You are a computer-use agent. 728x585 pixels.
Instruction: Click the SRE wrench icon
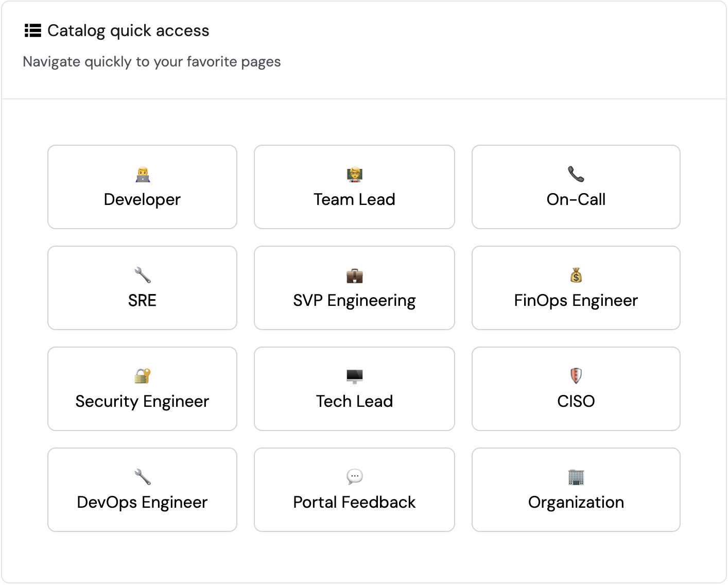point(142,276)
